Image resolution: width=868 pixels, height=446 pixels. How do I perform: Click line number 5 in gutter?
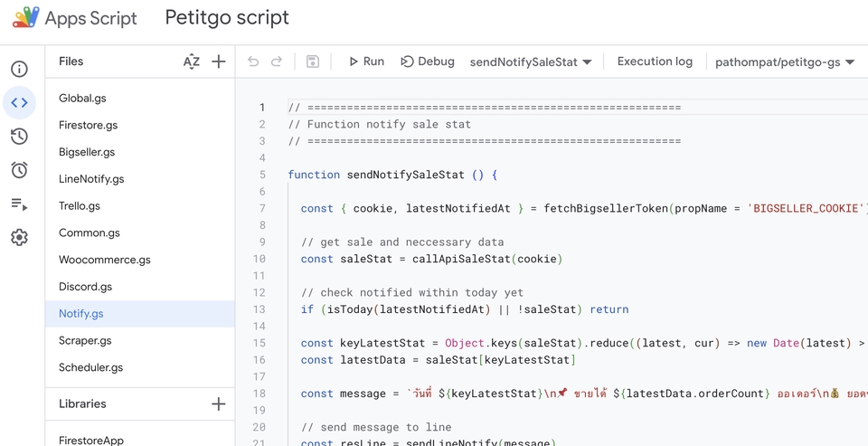(x=262, y=175)
